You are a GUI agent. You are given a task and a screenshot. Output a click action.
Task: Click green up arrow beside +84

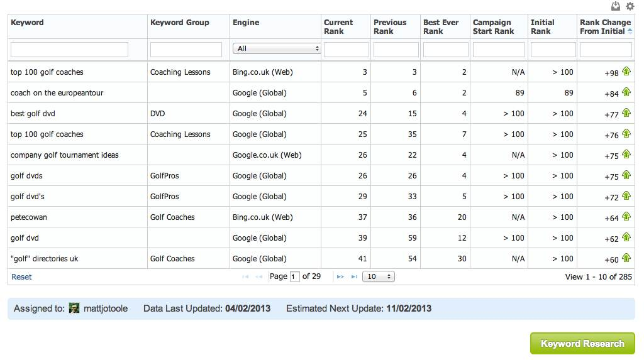pos(626,92)
